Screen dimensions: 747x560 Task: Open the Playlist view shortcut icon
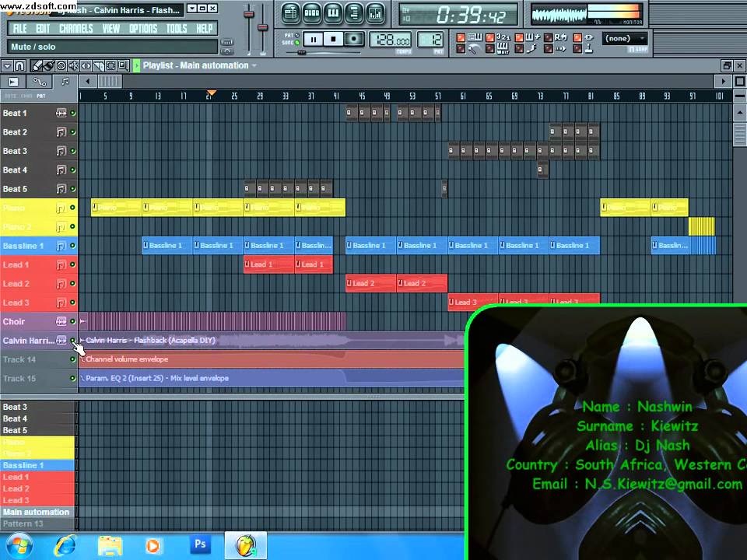click(x=290, y=13)
